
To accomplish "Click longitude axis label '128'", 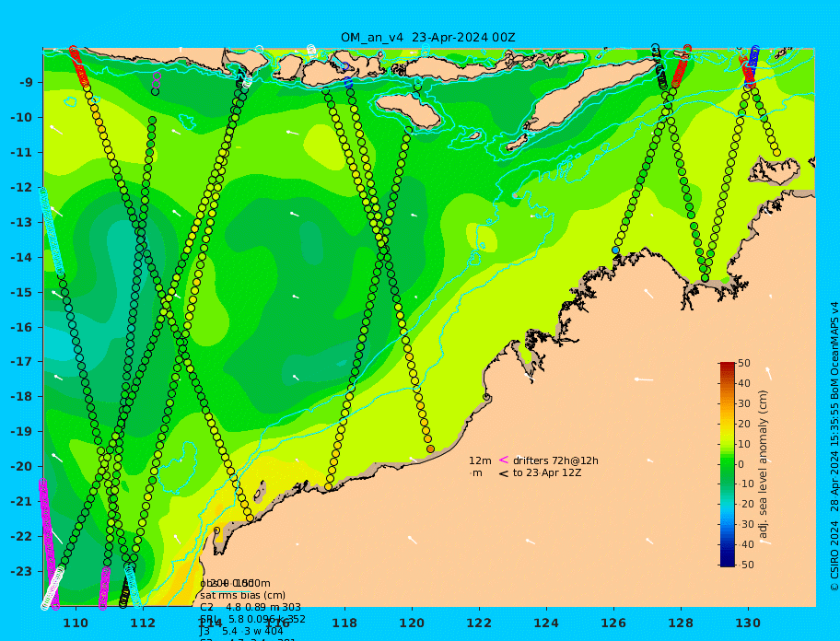I will click(681, 624).
